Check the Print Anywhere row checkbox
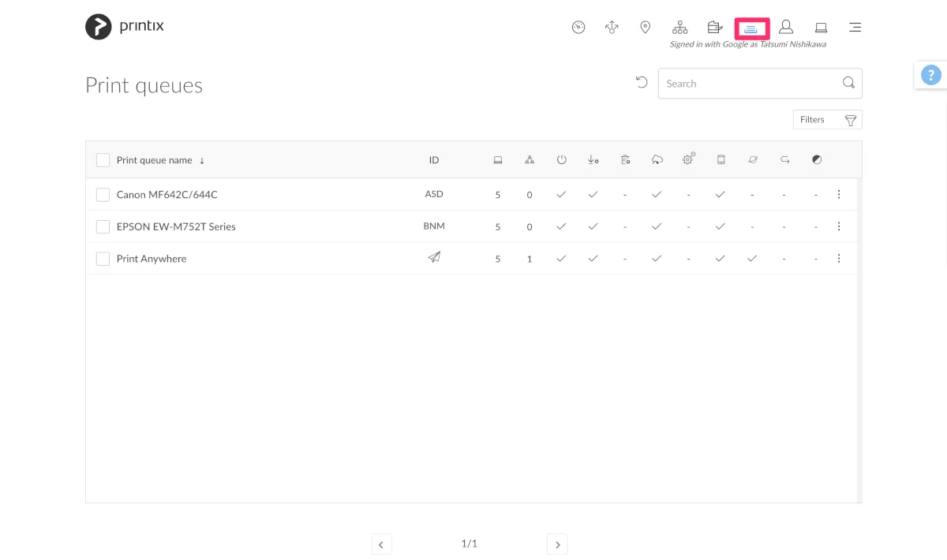 tap(103, 259)
